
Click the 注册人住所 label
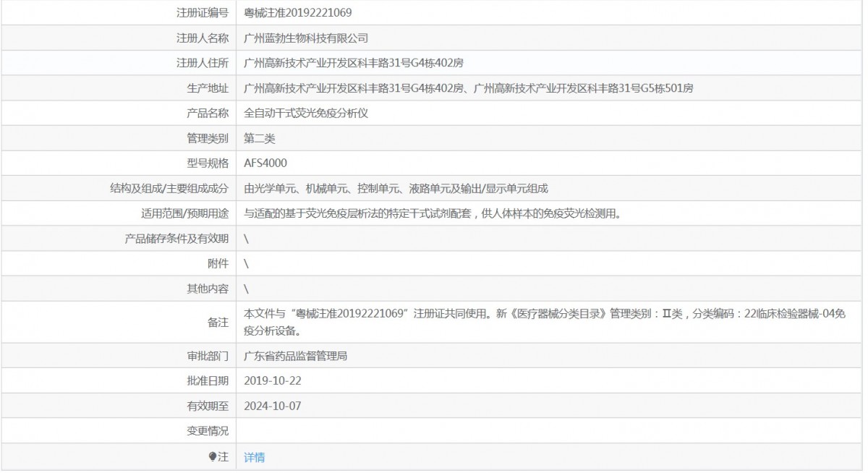pyautogui.click(x=203, y=63)
